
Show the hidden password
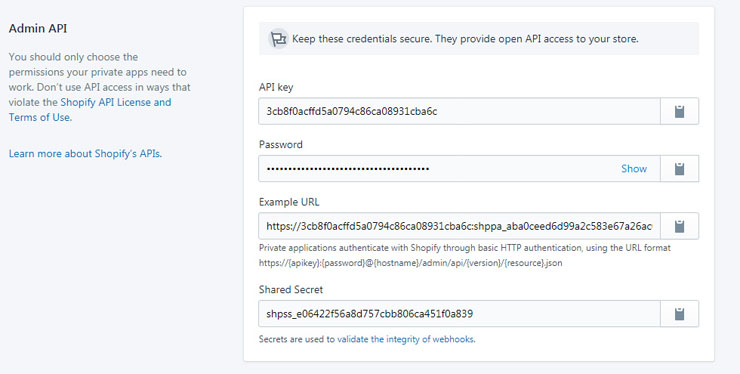click(x=634, y=169)
